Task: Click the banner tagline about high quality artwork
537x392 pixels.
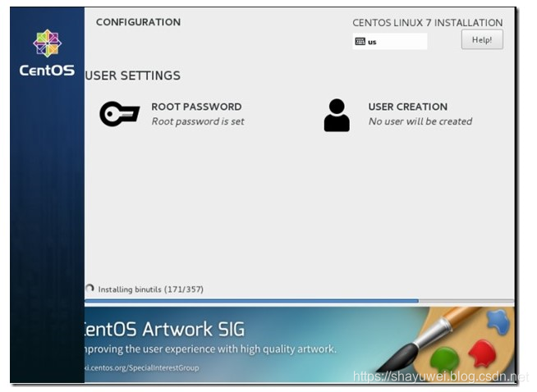Action: 209,349
